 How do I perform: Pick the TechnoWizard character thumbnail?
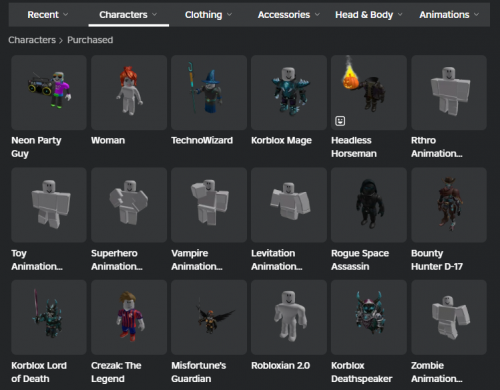209,92
